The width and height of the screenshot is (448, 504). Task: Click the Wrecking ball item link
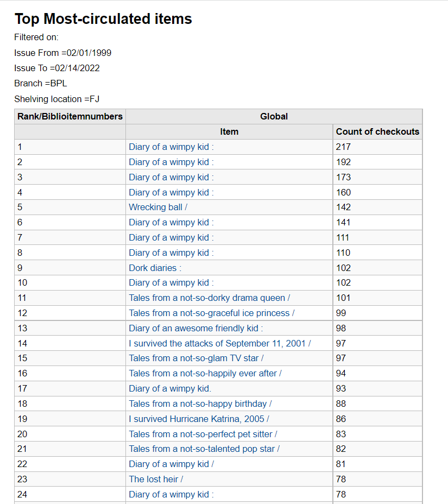point(157,207)
